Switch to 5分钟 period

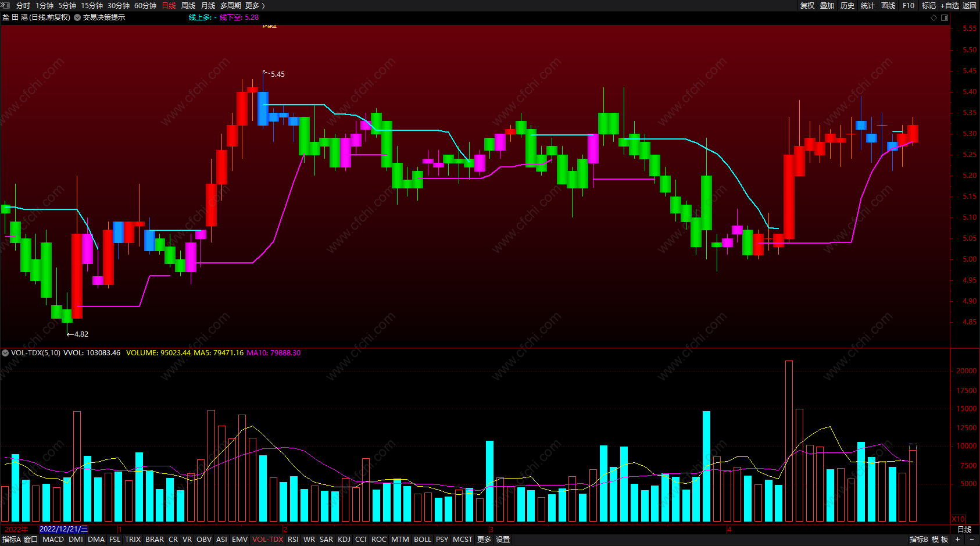(67, 5)
